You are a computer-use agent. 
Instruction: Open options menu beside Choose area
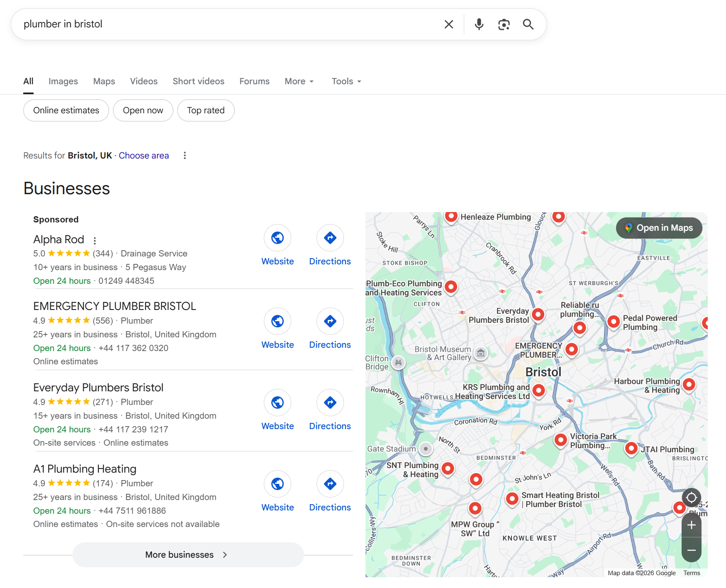tap(185, 156)
